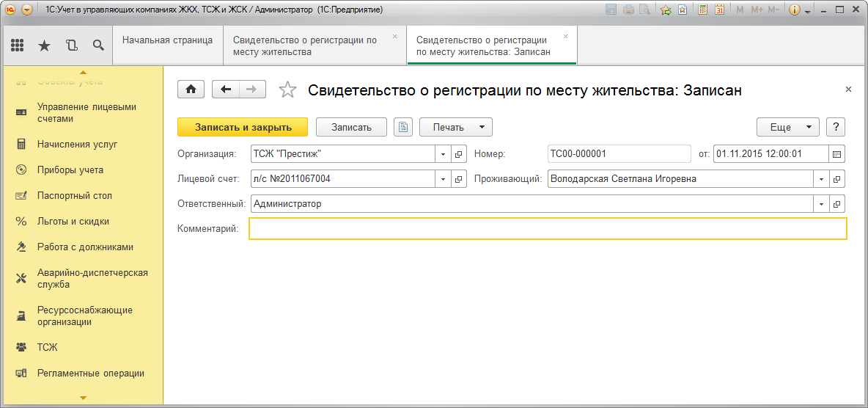
Task: Open Favorites star in the tool panel
Action: point(44,45)
